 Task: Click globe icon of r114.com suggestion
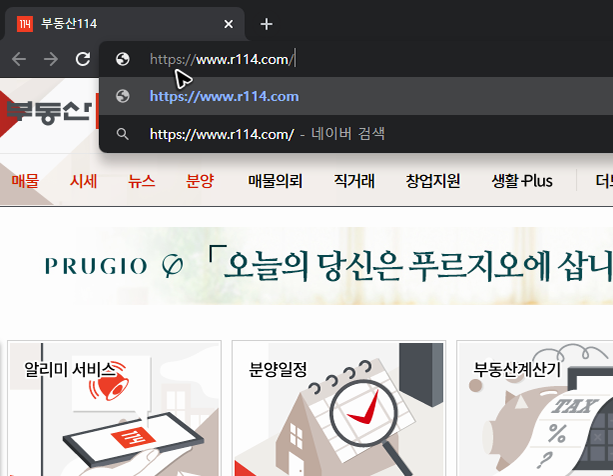[123, 96]
